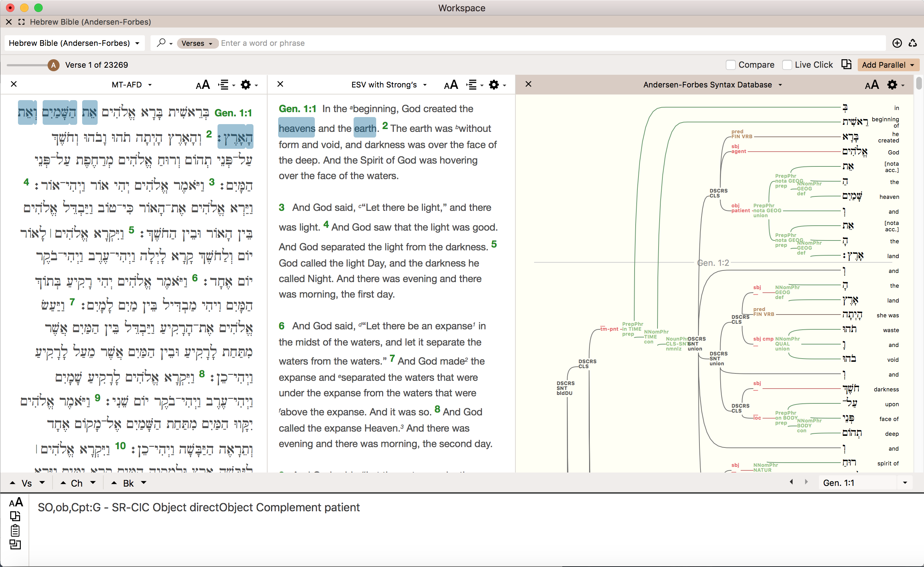
Task: Close the Andersen-Forbes Syntax Database pane
Action: click(x=528, y=84)
